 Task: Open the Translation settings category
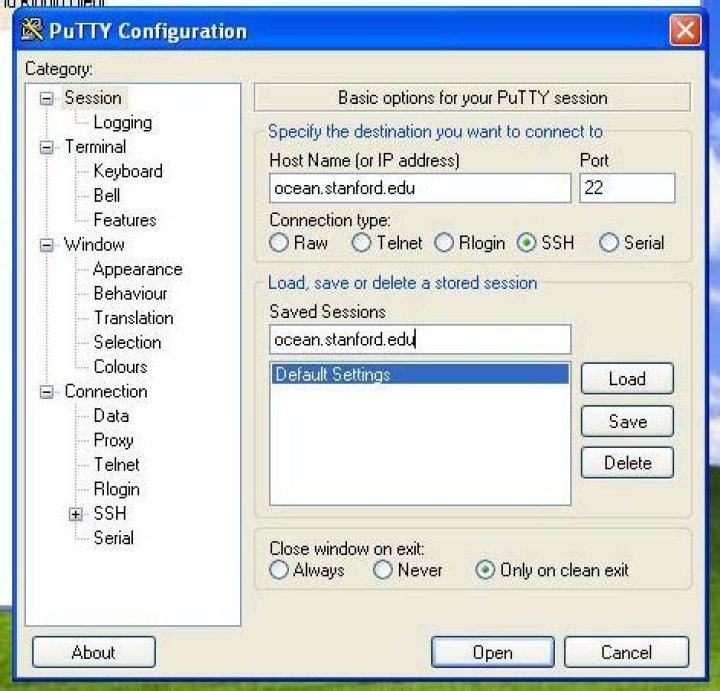[x=134, y=318]
